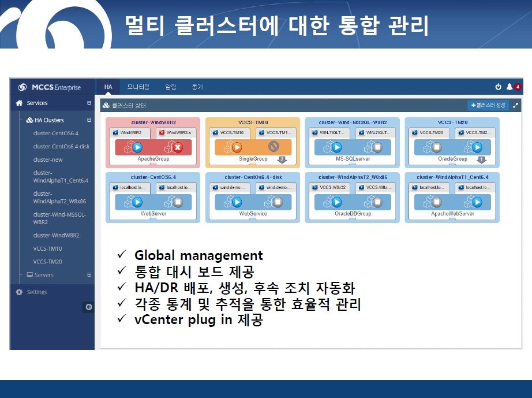The width and height of the screenshot is (532, 398).
Task: Click the SingleGroup label
Action: click(x=253, y=159)
